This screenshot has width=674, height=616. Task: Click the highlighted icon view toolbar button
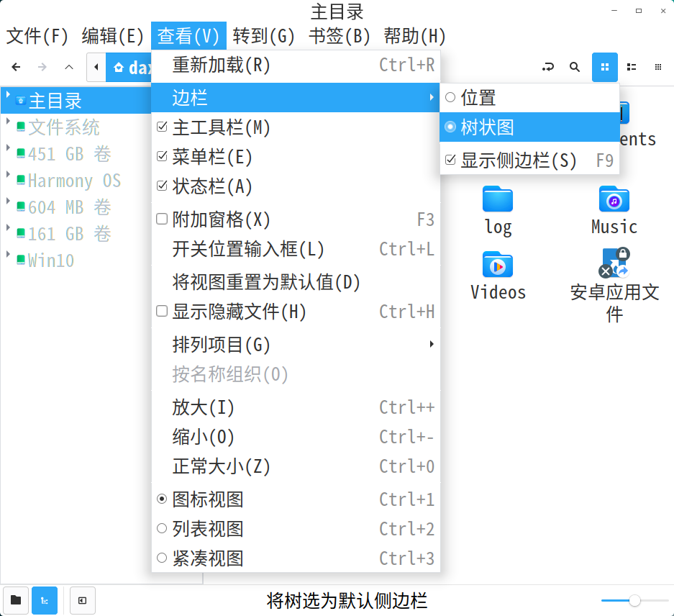click(604, 67)
